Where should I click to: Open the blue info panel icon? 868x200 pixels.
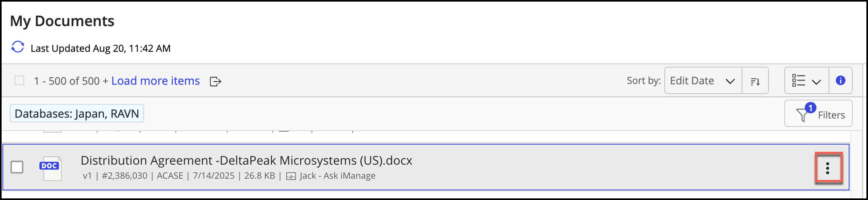click(840, 80)
